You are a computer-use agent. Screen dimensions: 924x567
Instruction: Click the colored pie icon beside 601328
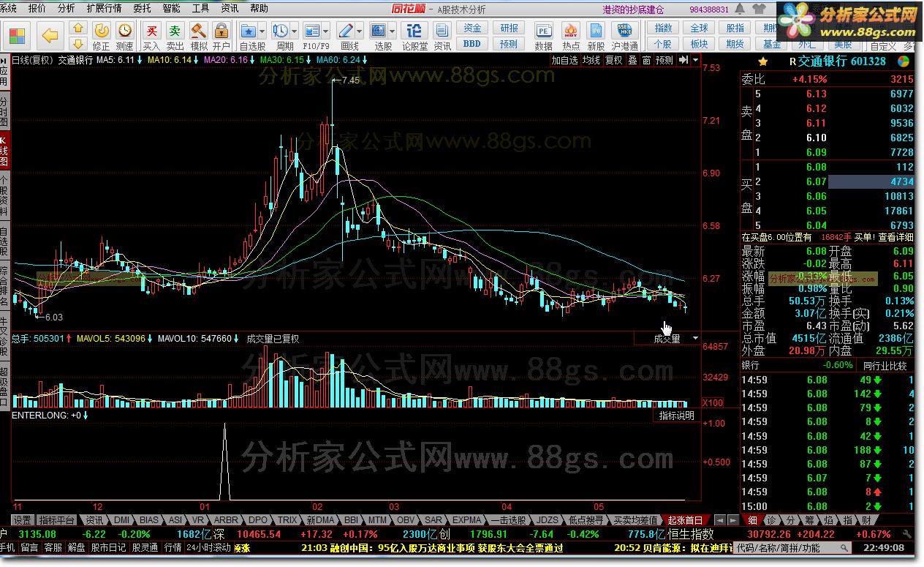[904, 61]
